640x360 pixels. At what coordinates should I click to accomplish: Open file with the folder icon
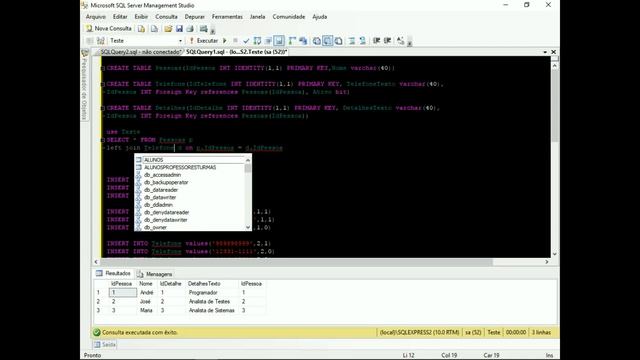coord(168,29)
